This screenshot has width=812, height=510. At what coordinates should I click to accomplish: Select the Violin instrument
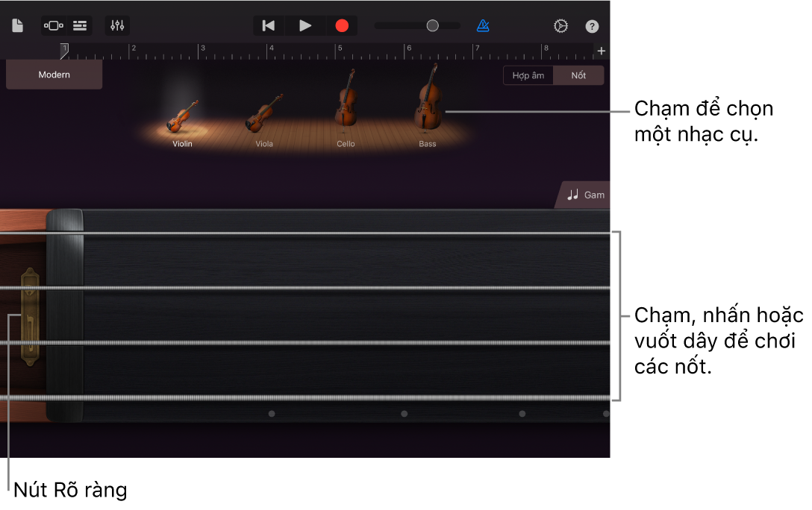coord(182,124)
